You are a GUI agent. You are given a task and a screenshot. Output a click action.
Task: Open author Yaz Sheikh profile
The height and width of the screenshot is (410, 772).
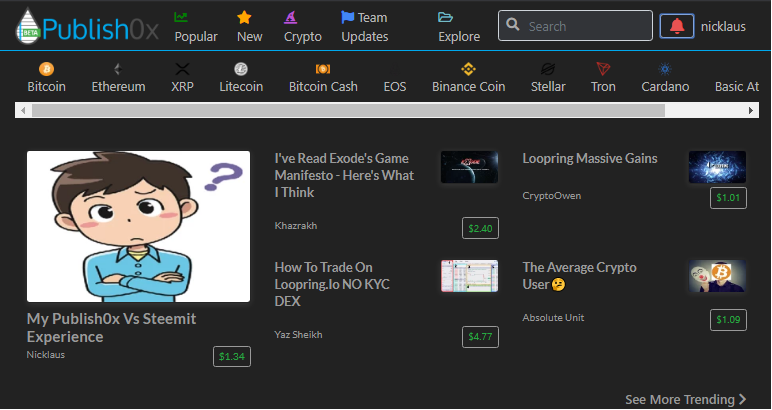pyautogui.click(x=298, y=335)
